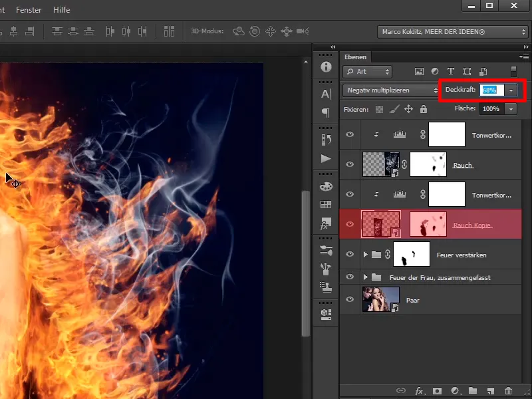This screenshot has height=399, width=532.
Task: Create a new layer
Action: tap(490, 391)
